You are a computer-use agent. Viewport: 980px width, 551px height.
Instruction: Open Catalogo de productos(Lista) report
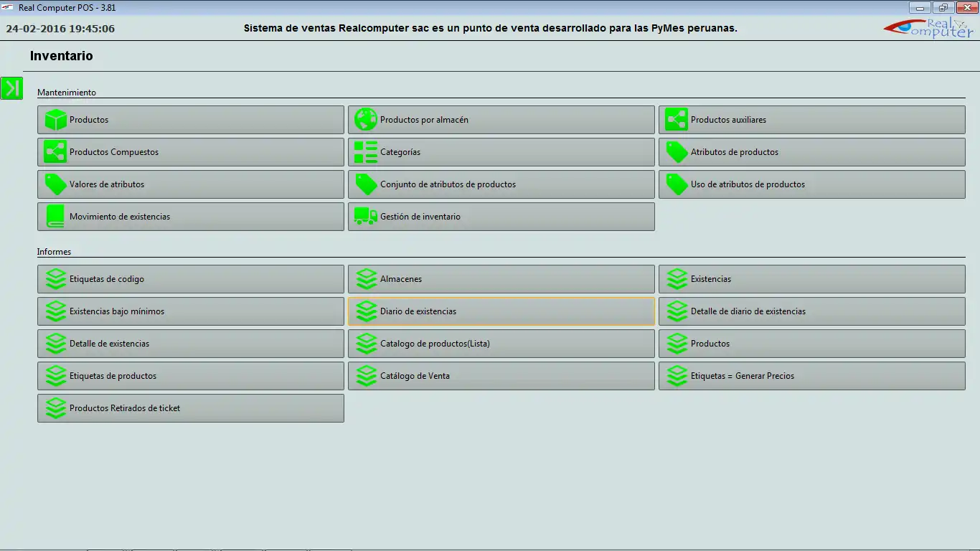[x=501, y=344]
